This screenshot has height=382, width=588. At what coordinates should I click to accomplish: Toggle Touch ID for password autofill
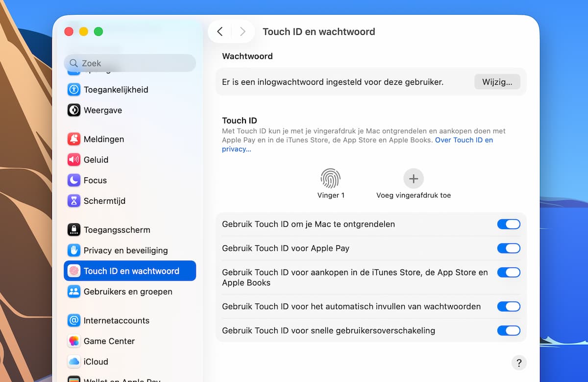click(x=509, y=307)
